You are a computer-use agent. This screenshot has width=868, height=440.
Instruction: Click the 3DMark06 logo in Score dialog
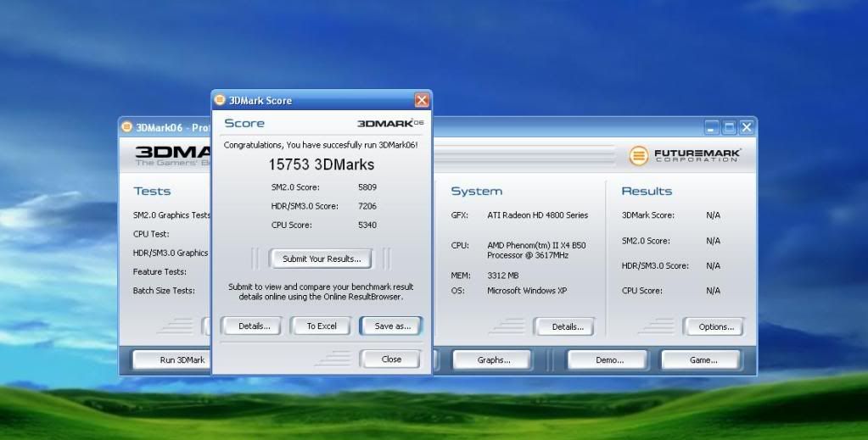pos(390,123)
